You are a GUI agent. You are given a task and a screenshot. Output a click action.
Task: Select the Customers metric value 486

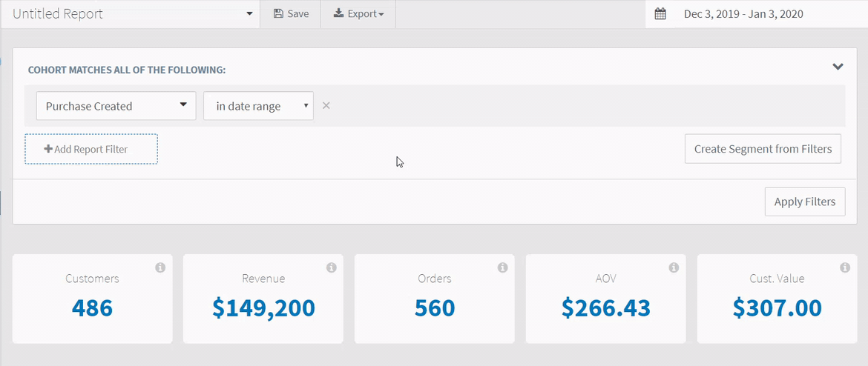[x=92, y=308]
